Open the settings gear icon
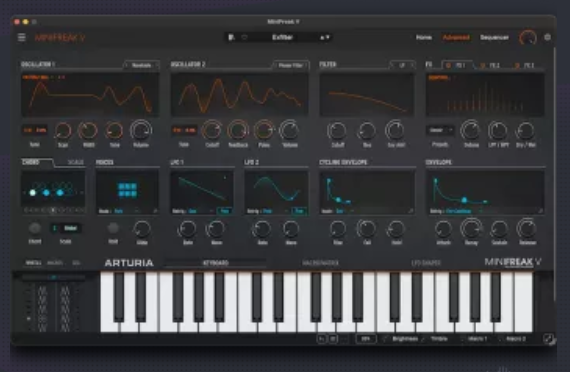 click(547, 37)
